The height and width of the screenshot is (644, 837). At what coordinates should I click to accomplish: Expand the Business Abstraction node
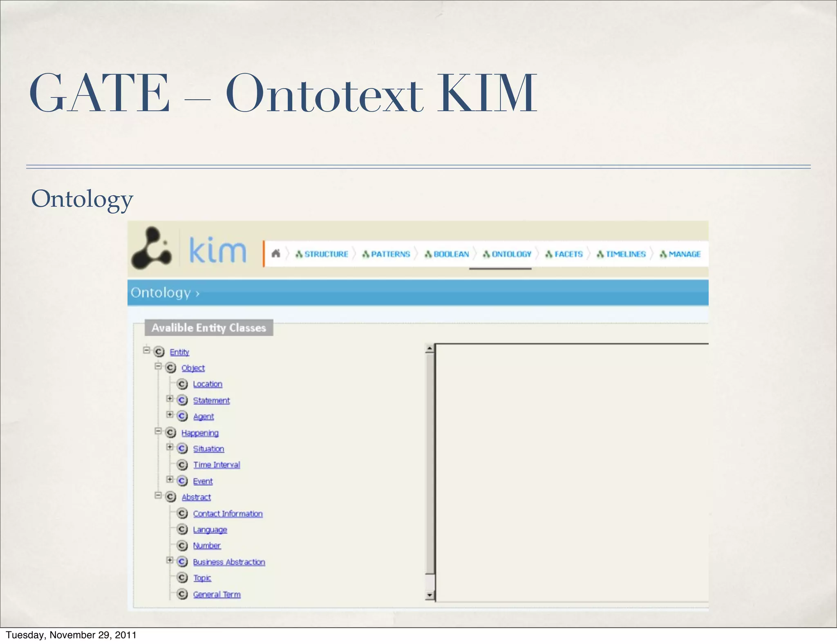(x=170, y=560)
